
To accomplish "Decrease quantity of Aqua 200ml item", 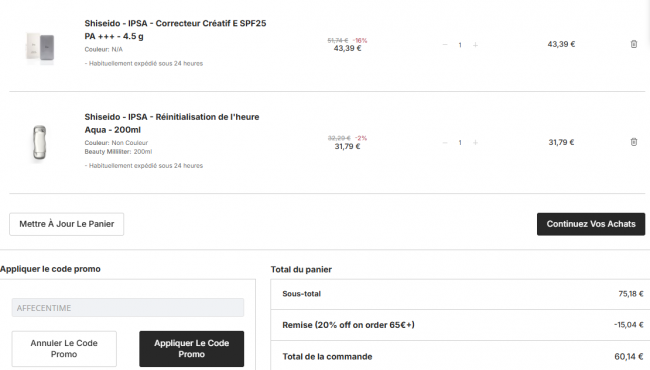I will pyautogui.click(x=445, y=143).
